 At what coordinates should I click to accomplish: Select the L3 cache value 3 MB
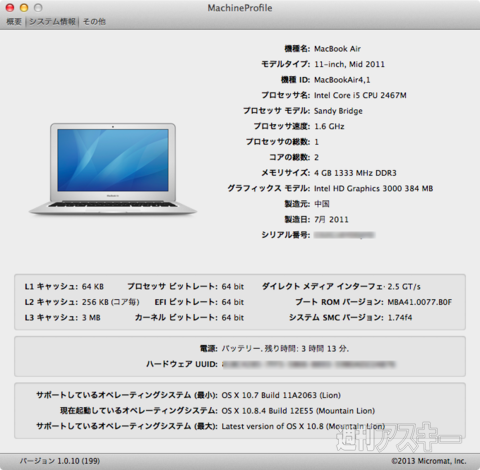(91, 318)
